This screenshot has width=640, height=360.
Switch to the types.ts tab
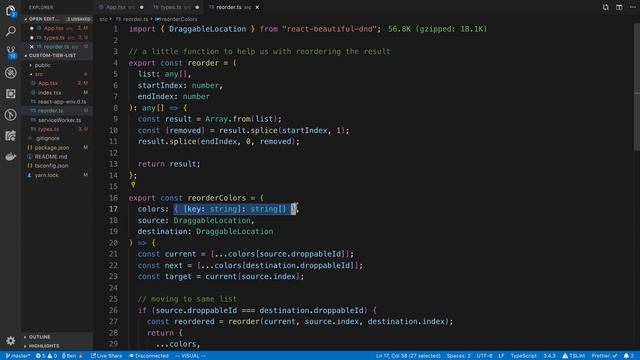[x=176, y=7]
